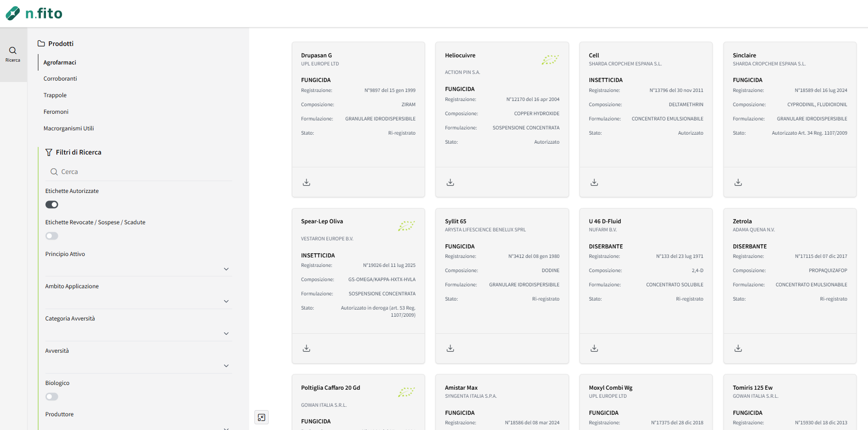Viewport: 868px width, 430px height.
Task: Download the Sinclaire label
Action: (738, 182)
